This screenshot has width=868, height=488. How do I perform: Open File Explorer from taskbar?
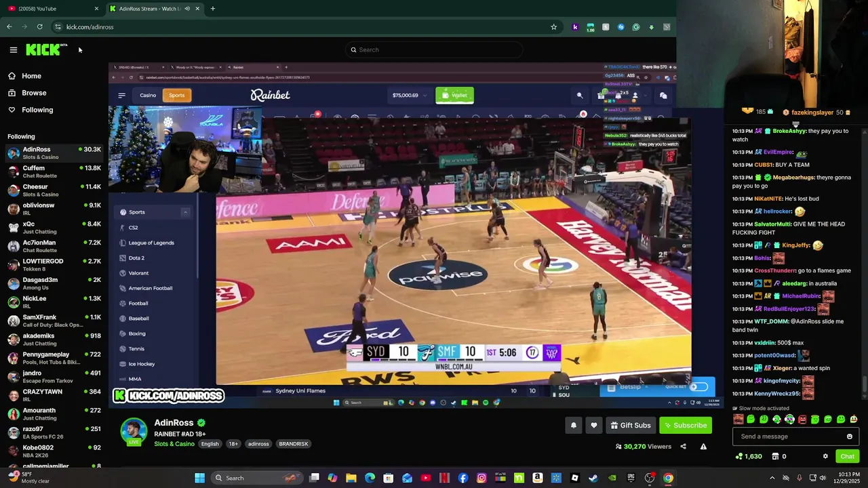(x=351, y=478)
